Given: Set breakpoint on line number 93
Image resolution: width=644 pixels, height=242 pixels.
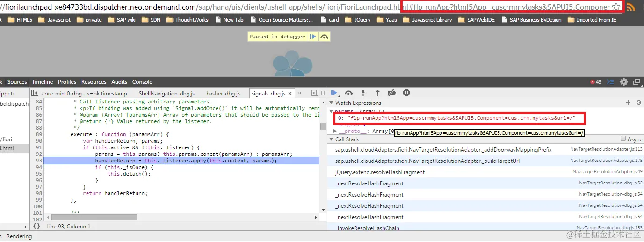Looking at the screenshot, I should pyautogui.click(x=39, y=161).
